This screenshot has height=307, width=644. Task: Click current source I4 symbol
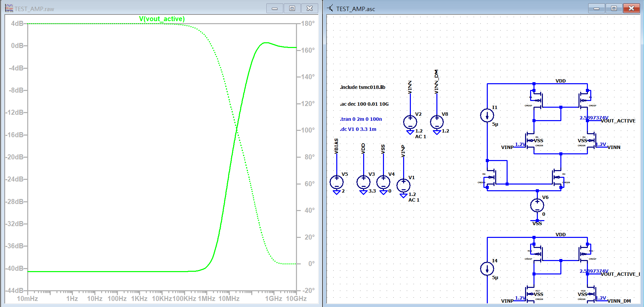[487, 269]
